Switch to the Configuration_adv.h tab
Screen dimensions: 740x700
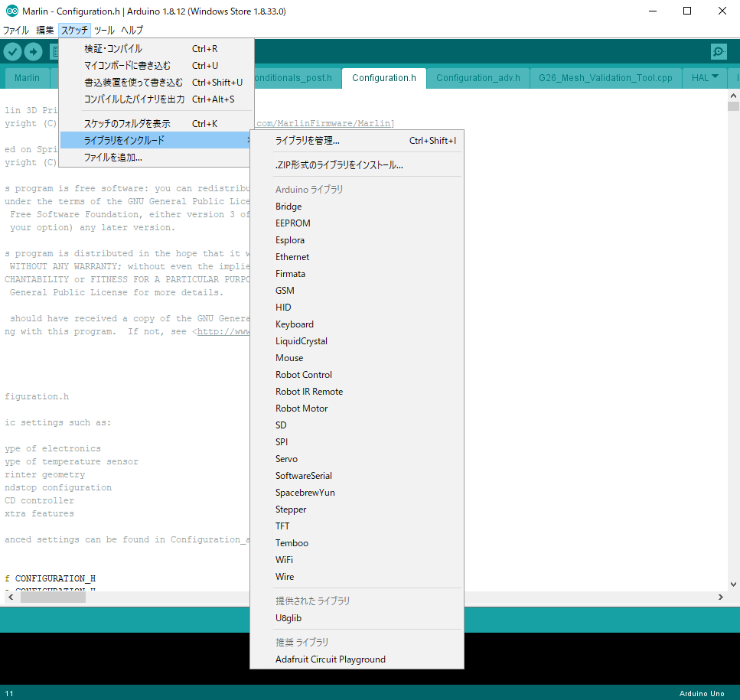coord(478,78)
